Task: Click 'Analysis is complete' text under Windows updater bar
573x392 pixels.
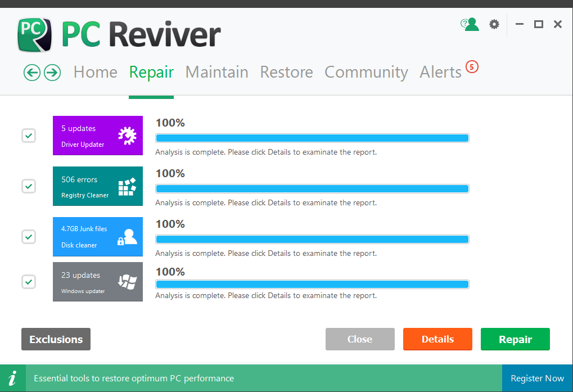Action: 266,296
